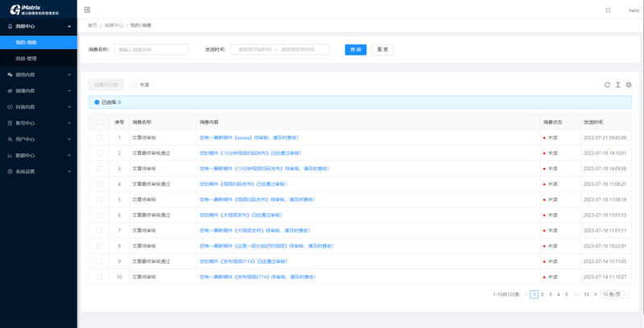
Task: Click the 重置 reset button
Action: (x=382, y=50)
